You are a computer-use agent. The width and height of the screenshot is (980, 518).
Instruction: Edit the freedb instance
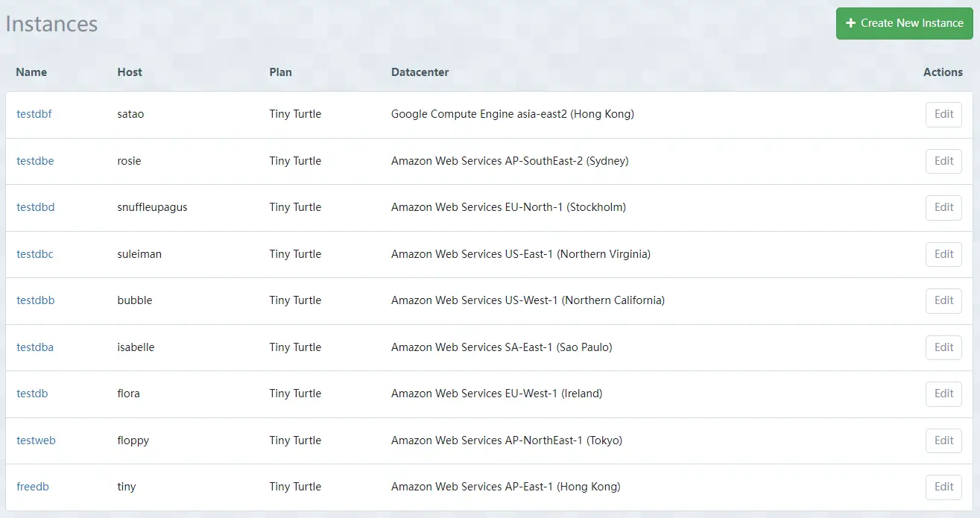[x=943, y=487]
